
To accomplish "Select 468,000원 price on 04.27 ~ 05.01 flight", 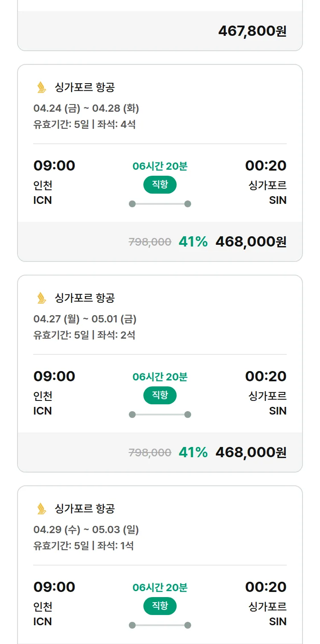I will (251, 453).
